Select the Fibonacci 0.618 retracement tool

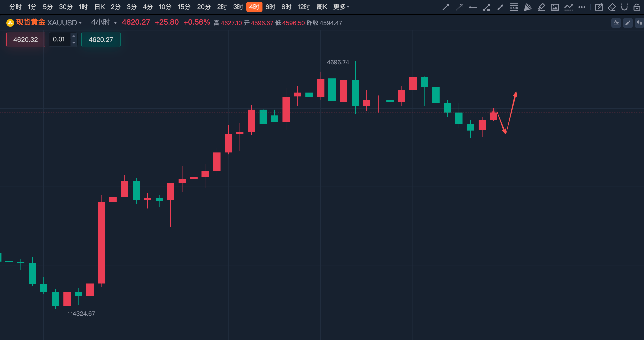(x=514, y=7)
